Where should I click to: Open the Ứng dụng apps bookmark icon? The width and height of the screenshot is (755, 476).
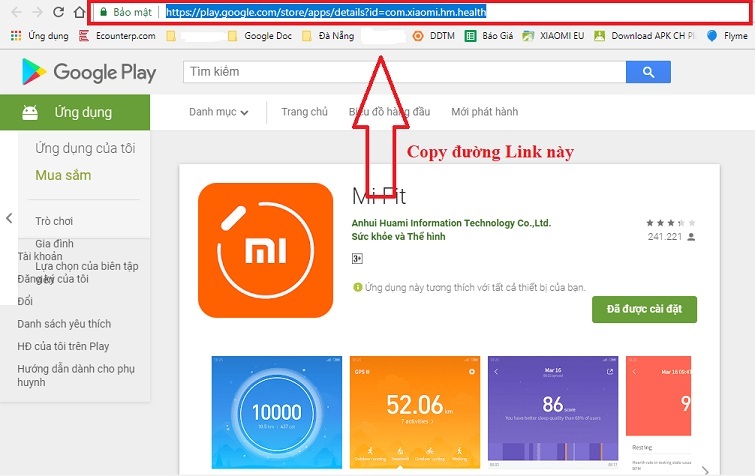coord(15,36)
